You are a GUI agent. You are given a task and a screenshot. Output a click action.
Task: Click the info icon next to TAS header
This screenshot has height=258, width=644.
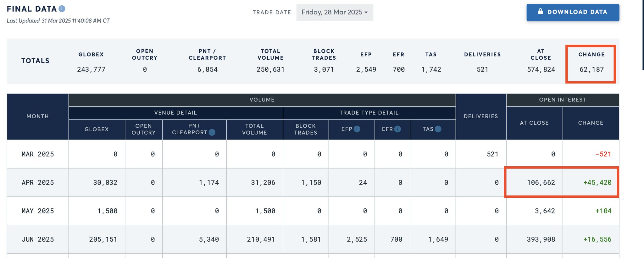438,129
